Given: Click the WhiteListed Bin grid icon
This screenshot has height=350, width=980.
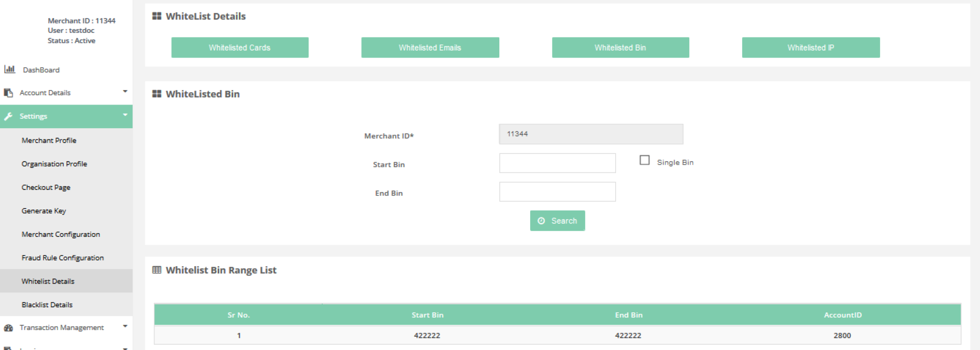Looking at the screenshot, I should coord(157,94).
